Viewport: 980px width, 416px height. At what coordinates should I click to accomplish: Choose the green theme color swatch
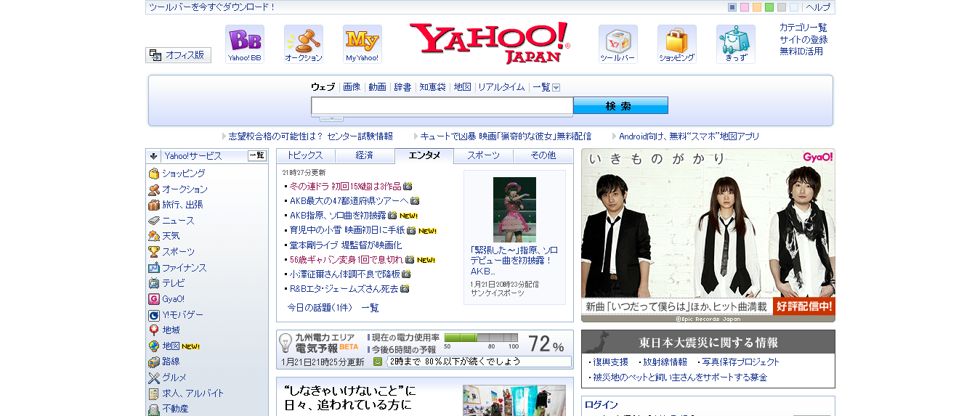[769, 7]
